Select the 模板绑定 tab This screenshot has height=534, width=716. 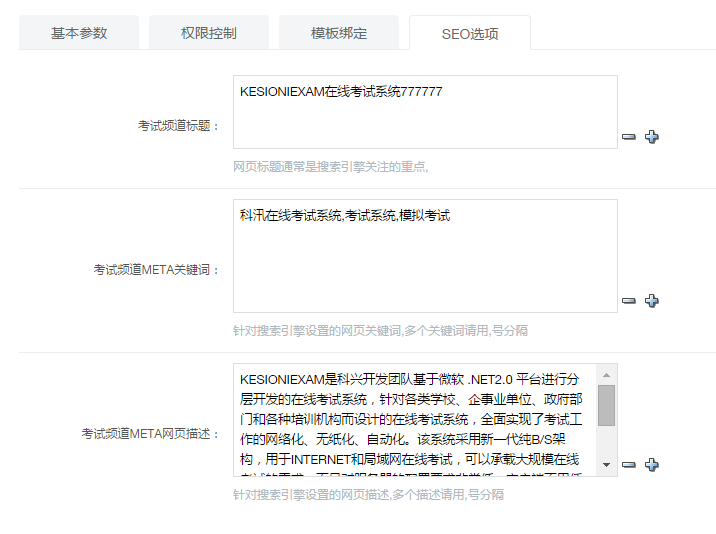click(339, 33)
